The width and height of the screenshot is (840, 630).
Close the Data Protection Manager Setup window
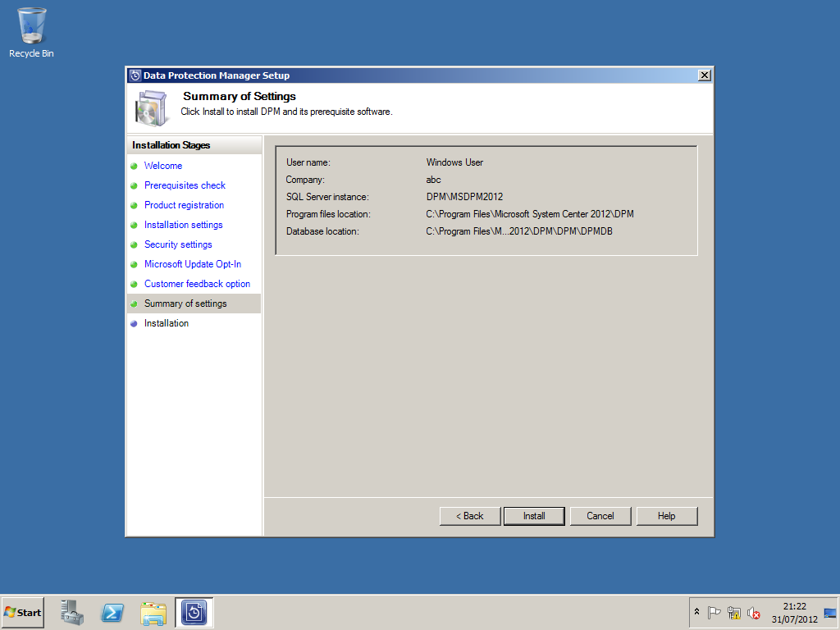coord(705,75)
